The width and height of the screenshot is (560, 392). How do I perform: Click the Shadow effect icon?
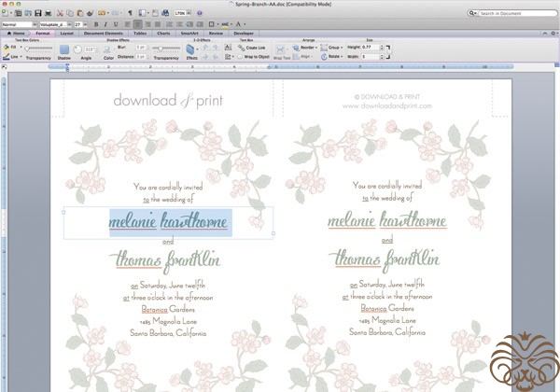click(64, 49)
